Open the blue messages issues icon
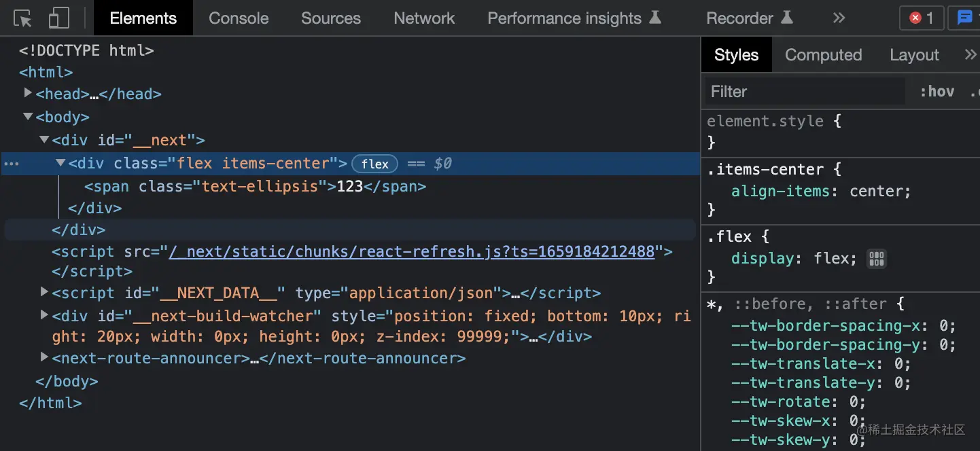The height and width of the screenshot is (451, 980). [x=964, y=18]
